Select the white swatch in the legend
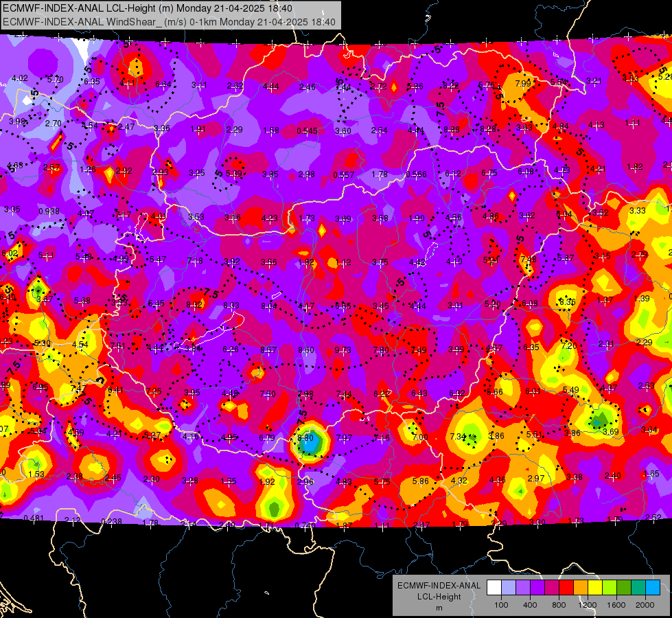Viewport: 672px width, 618px height. coord(494,588)
